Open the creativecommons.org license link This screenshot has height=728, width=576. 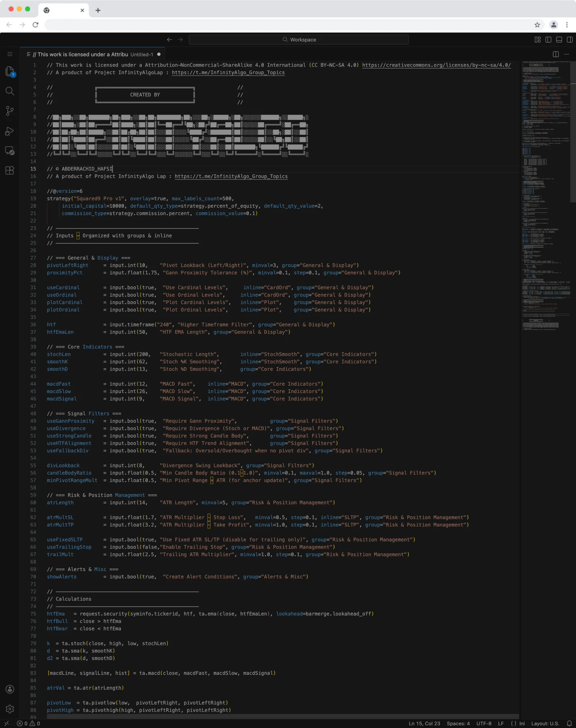click(x=436, y=65)
